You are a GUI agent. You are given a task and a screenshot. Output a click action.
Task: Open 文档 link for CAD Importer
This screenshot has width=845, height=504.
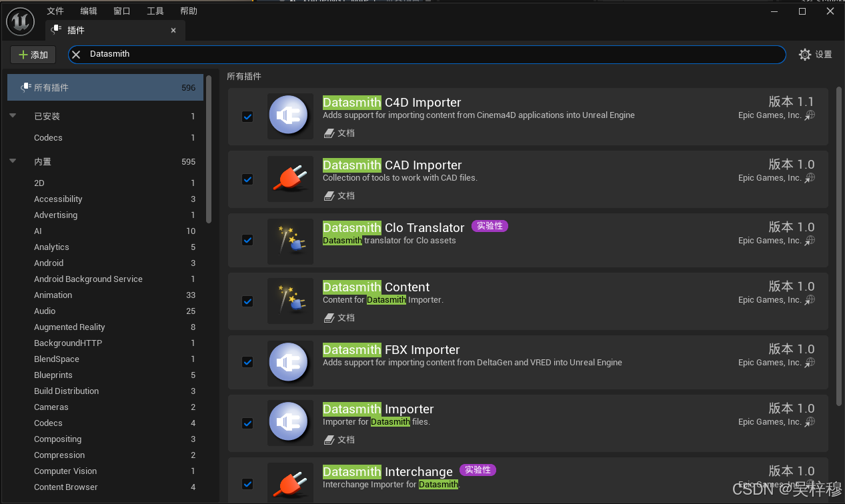click(x=339, y=196)
